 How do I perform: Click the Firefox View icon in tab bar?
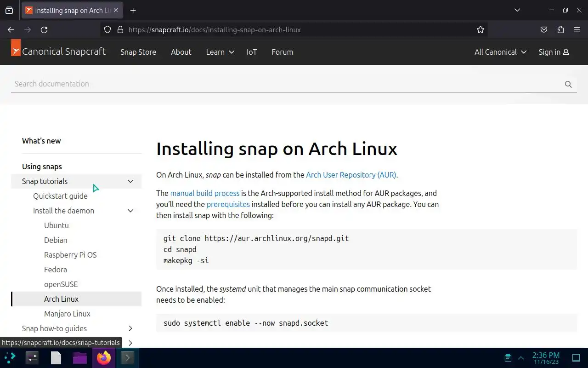pyautogui.click(x=9, y=10)
